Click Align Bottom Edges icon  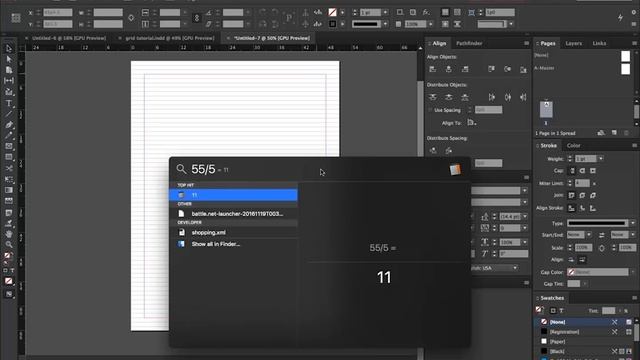tap(523, 69)
